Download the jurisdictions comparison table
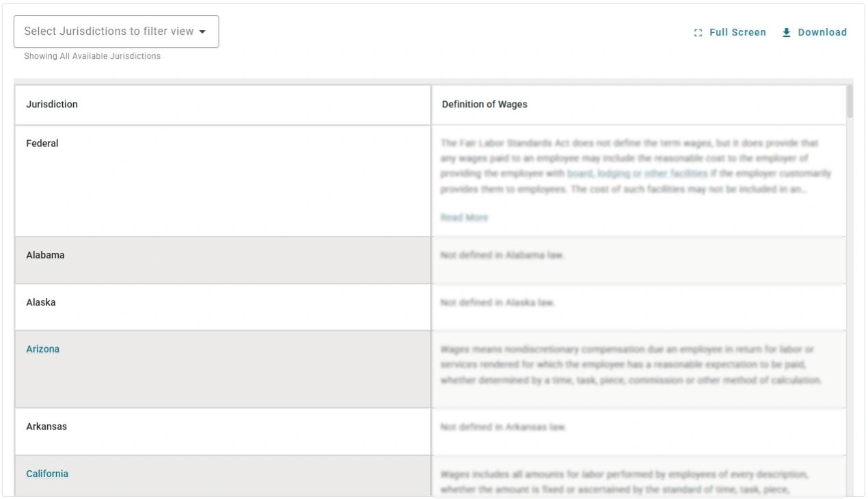 click(821, 32)
